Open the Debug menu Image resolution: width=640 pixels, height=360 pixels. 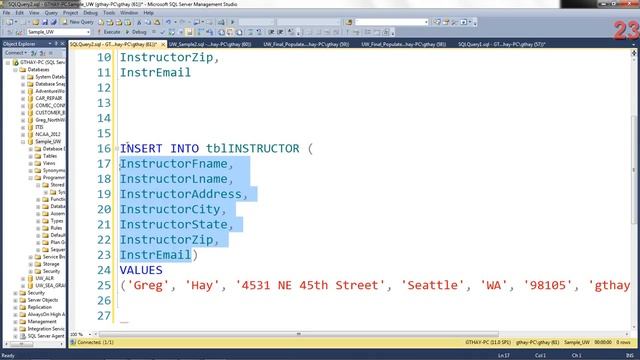(90, 13)
